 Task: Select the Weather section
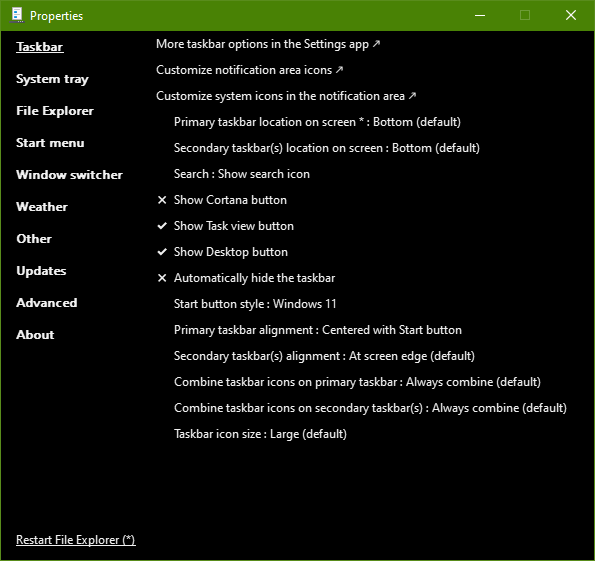[x=42, y=207]
